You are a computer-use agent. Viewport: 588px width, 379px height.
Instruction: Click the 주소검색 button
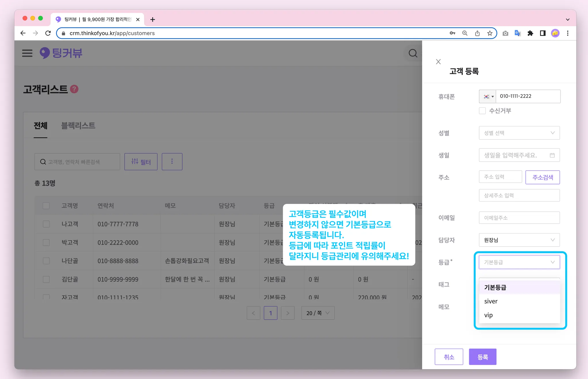[x=542, y=177]
